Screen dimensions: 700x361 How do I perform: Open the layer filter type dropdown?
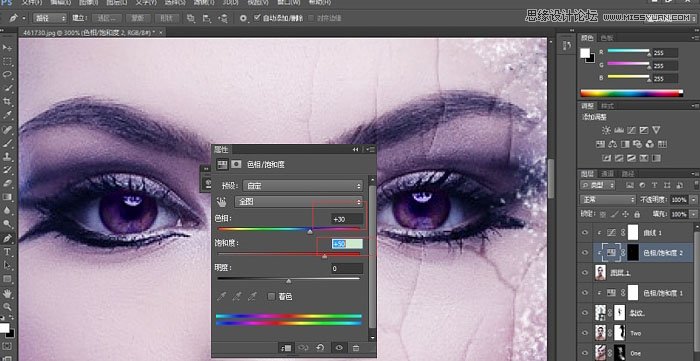coord(597,185)
